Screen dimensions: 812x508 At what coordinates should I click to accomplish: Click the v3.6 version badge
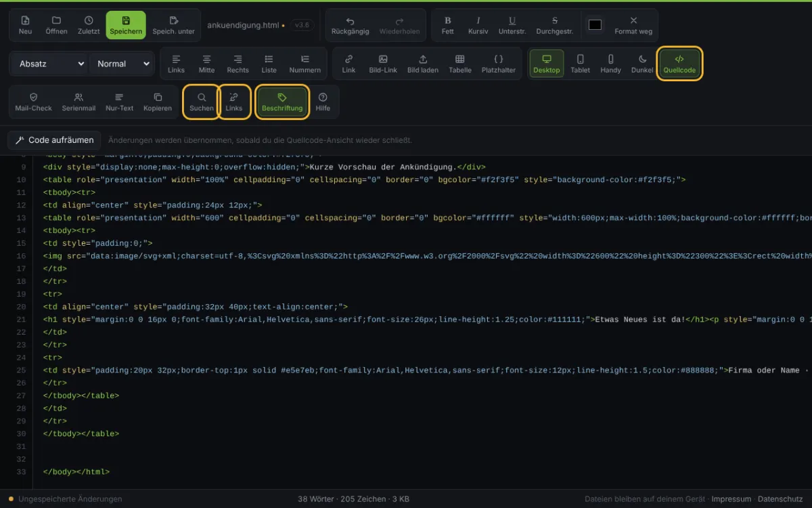pos(302,25)
